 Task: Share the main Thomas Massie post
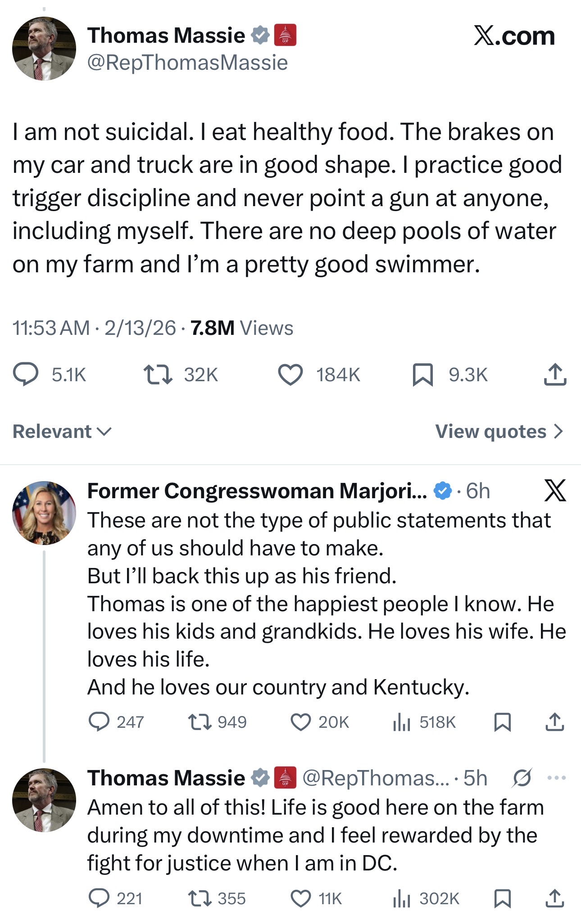[555, 374]
